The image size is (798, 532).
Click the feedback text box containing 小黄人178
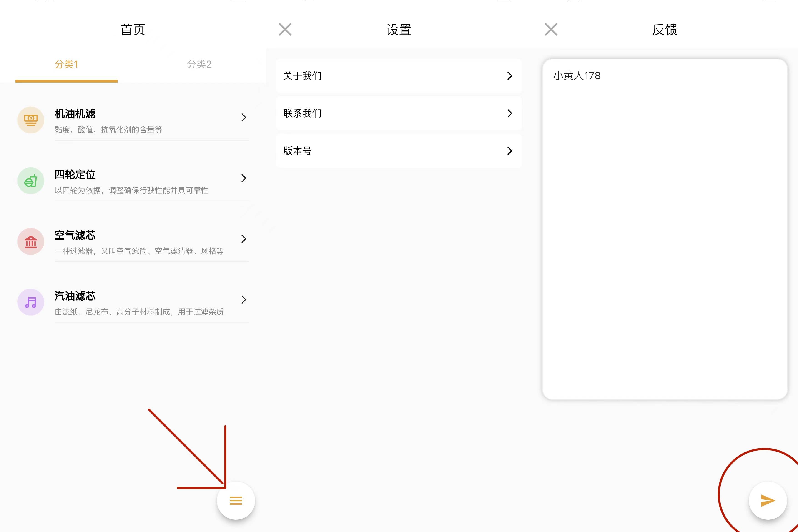coord(665,229)
